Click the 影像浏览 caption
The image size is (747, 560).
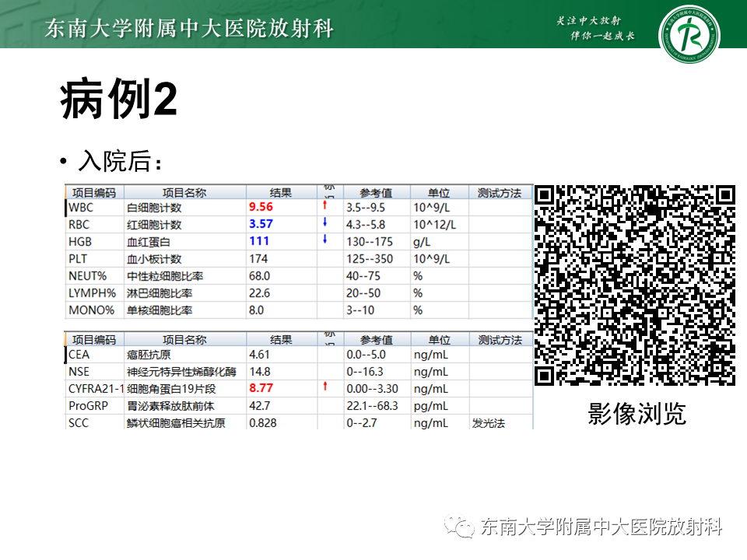click(x=637, y=413)
